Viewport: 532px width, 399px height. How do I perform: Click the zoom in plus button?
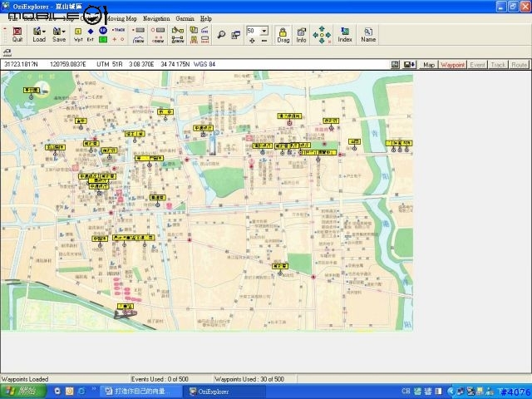[252, 41]
